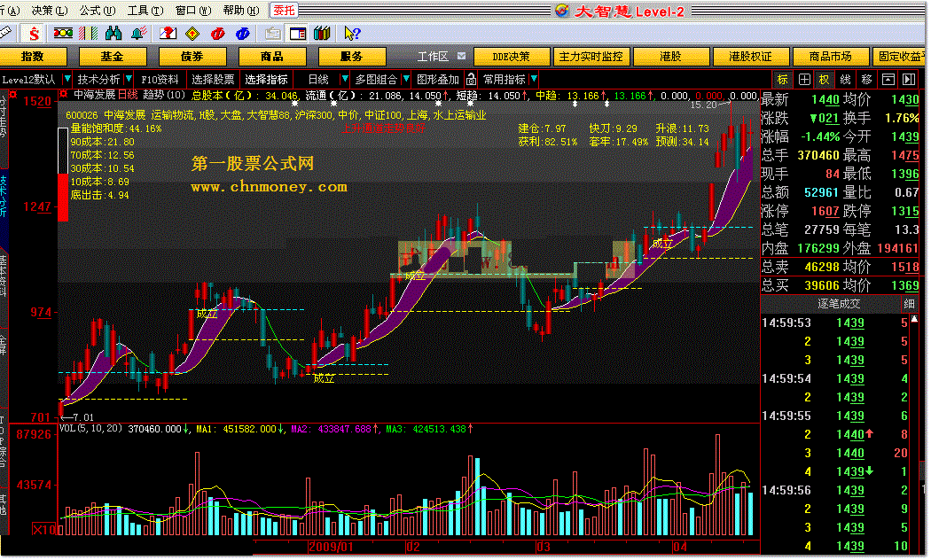
Task: Toggle the 权 ex-rights button
Action: pos(825,80)
